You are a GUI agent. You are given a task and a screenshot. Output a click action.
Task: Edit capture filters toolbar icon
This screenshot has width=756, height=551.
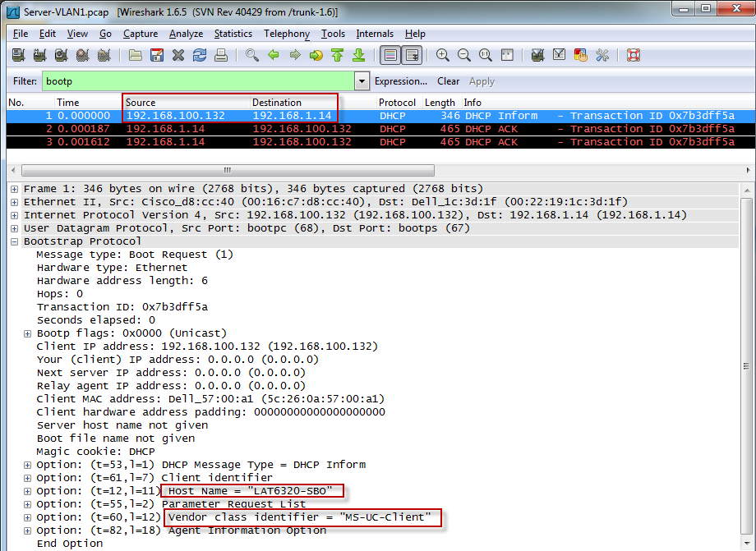(537, 55)
